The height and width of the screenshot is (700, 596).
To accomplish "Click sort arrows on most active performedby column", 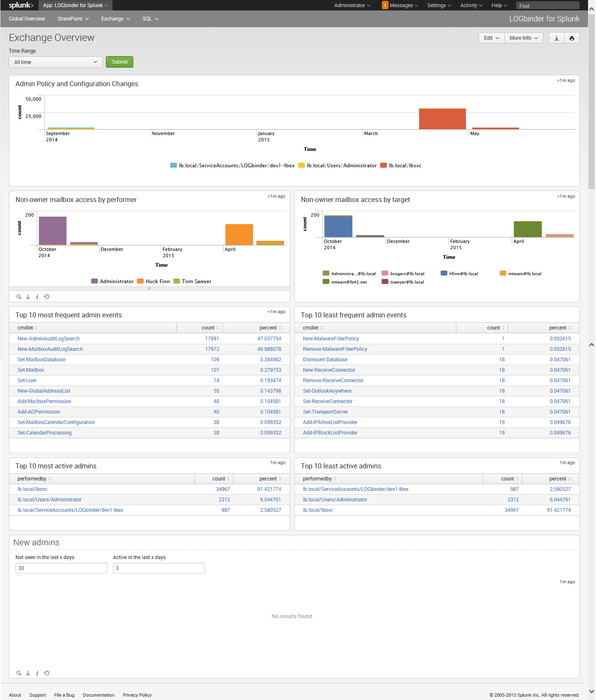I will point(50,479).
